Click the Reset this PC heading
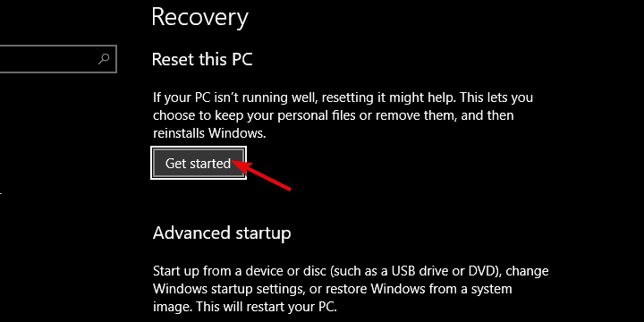 click(202, 59)
